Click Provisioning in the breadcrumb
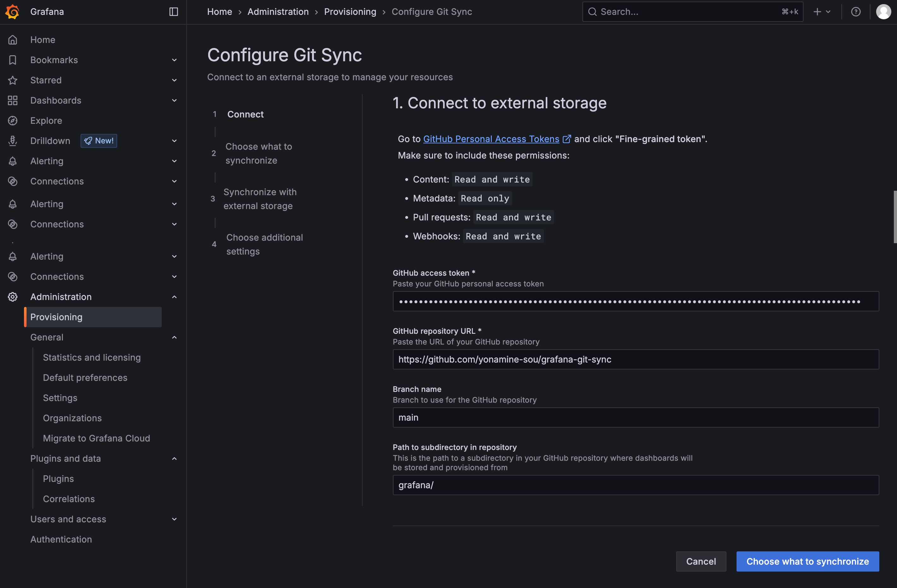The image size is (897, 588). pos(350,12)
